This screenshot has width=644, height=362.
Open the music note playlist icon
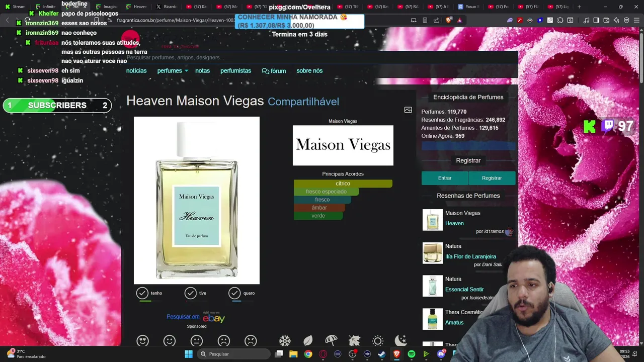click(x=586, y=20)
